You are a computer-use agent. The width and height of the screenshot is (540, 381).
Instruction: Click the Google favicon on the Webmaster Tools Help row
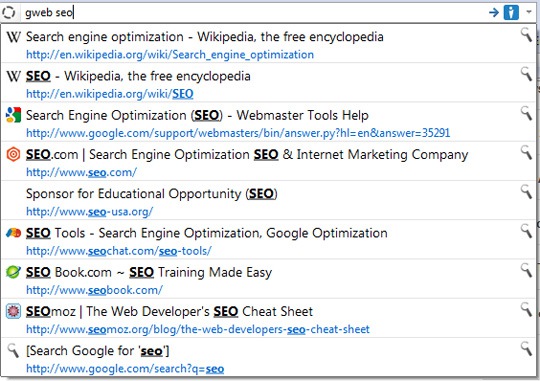[13, 115]
